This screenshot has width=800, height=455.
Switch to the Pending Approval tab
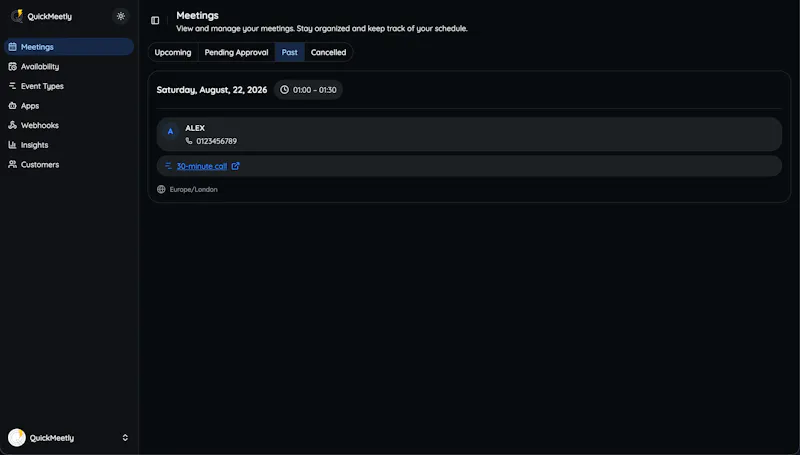click(x=236, y=53)
